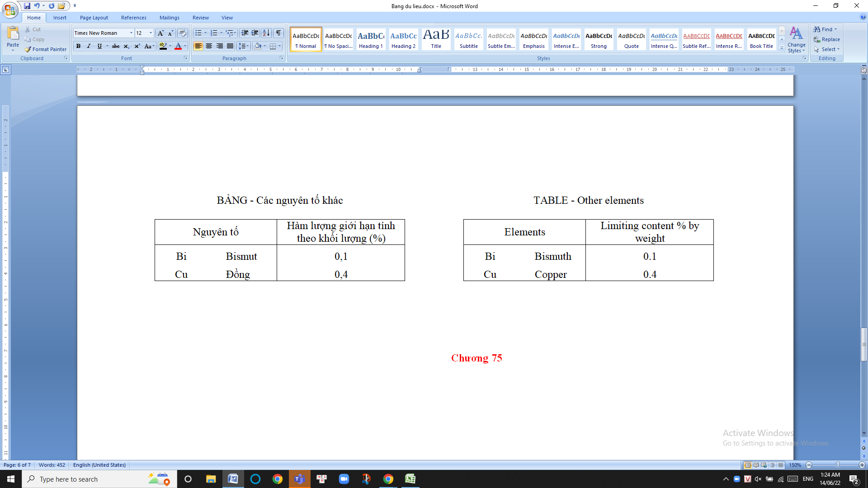Open the Times New Roman font dropdown

tap(131, 33)
